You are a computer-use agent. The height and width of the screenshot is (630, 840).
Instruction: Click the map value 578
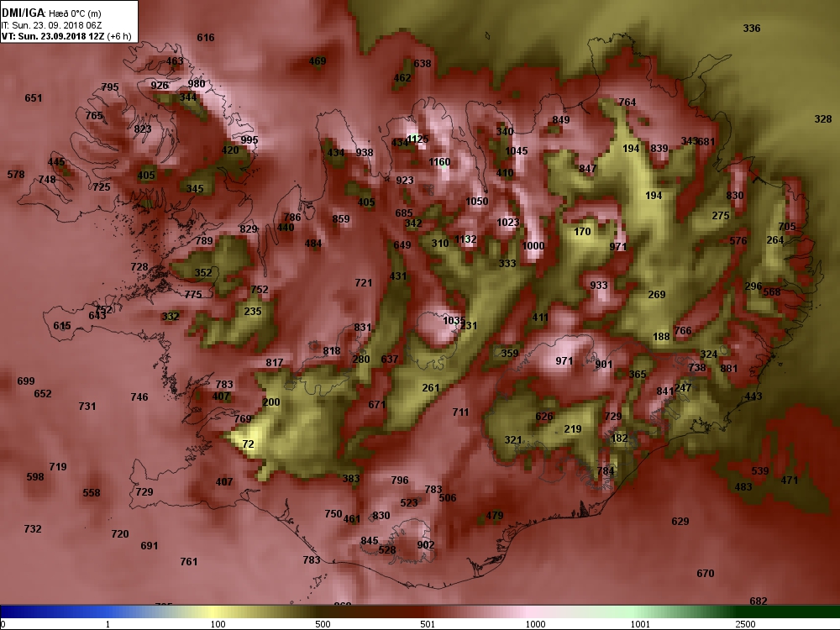(x=16, y=175)
